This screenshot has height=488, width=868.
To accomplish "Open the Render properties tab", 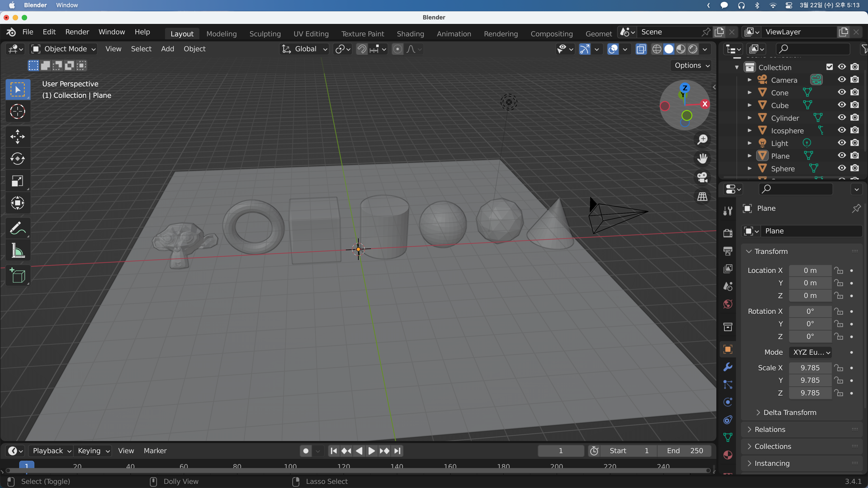I will [728, 233].
